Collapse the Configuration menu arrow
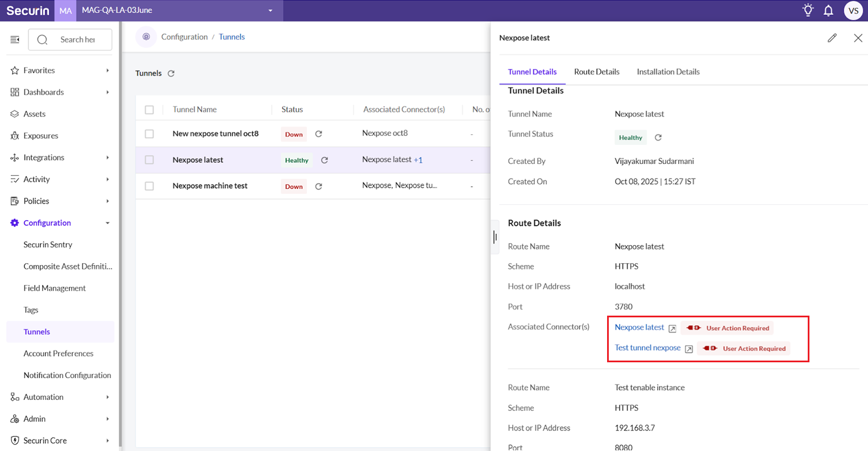Screen dimensions: 868x451 pyautogui.click(x=107, y=223)
